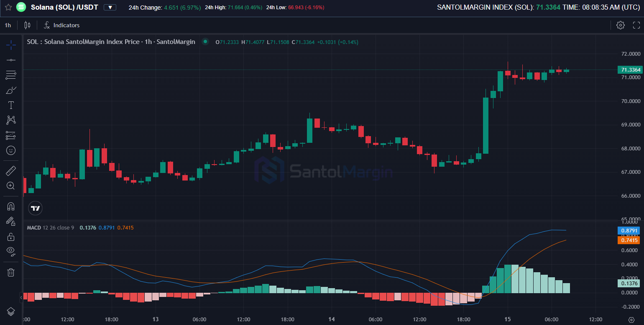Hide all drawings eye toggle
644x325 pixels.
click(x=11, y=252)
